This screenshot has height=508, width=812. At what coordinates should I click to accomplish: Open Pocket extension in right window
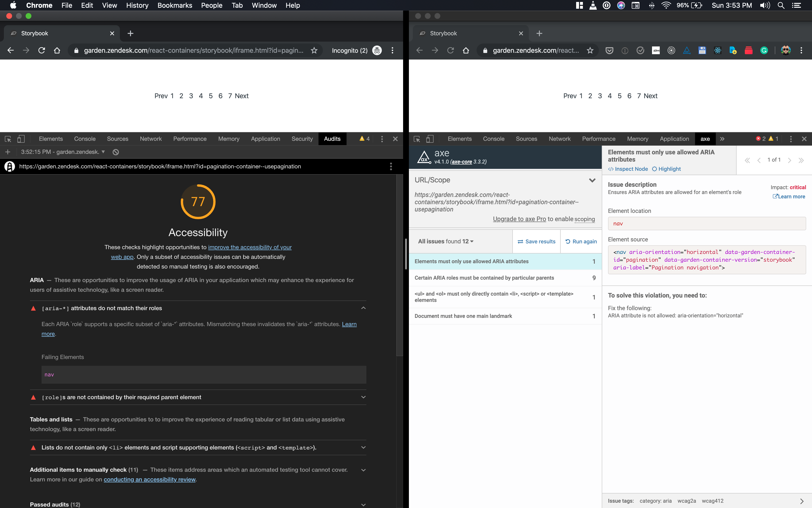(609, 50)
